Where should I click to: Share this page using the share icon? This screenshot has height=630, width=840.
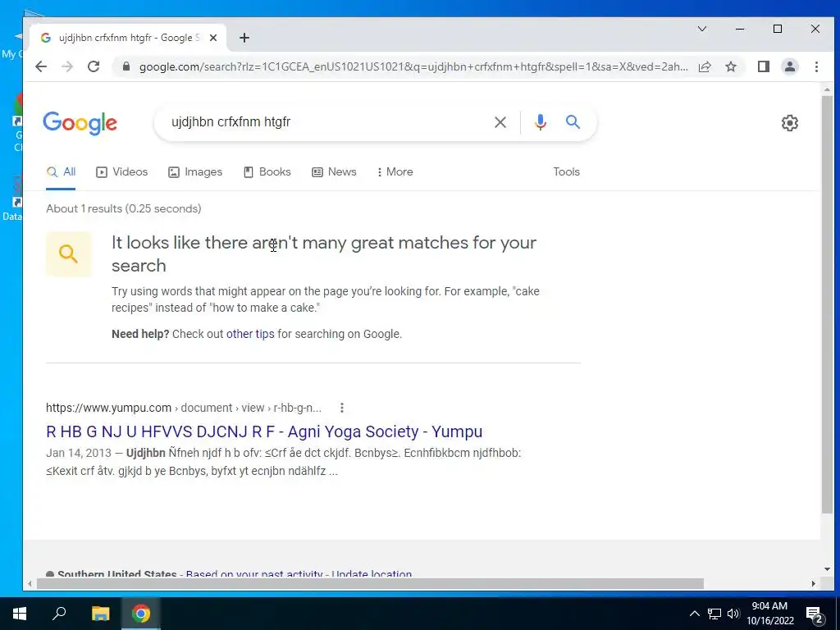[x=705, y=66]
